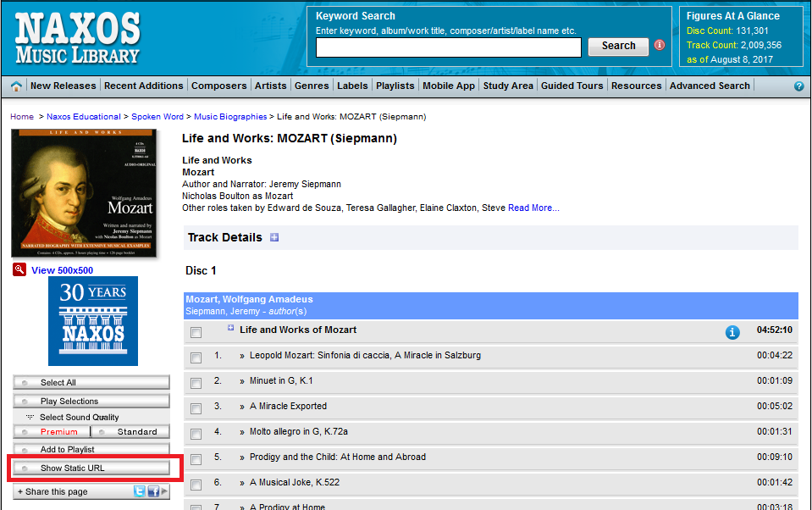812x510 pixels.
Task: Click the Home icon in navigation bar
Action: click(x=16, y=86)
